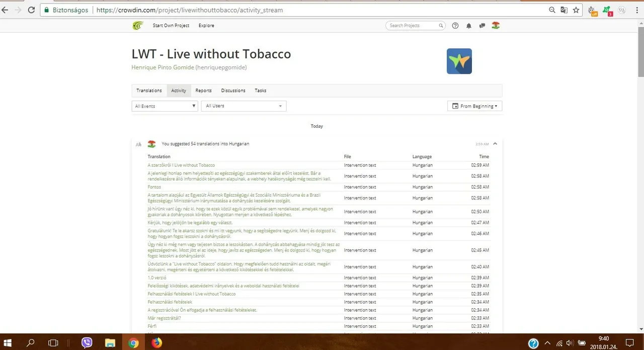Image resolution: width=644 pixels, height=350 pixels.
Task: Click the translation type icon beside activity entry
Action: (138, 144)
